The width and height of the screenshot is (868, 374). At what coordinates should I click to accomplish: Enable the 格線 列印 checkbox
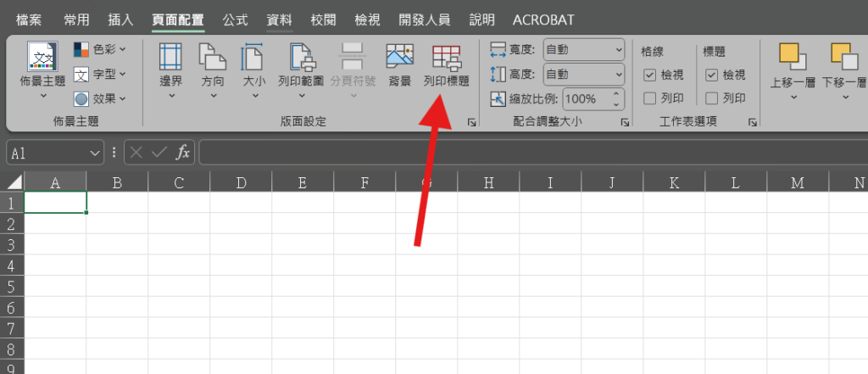[650, 98]
